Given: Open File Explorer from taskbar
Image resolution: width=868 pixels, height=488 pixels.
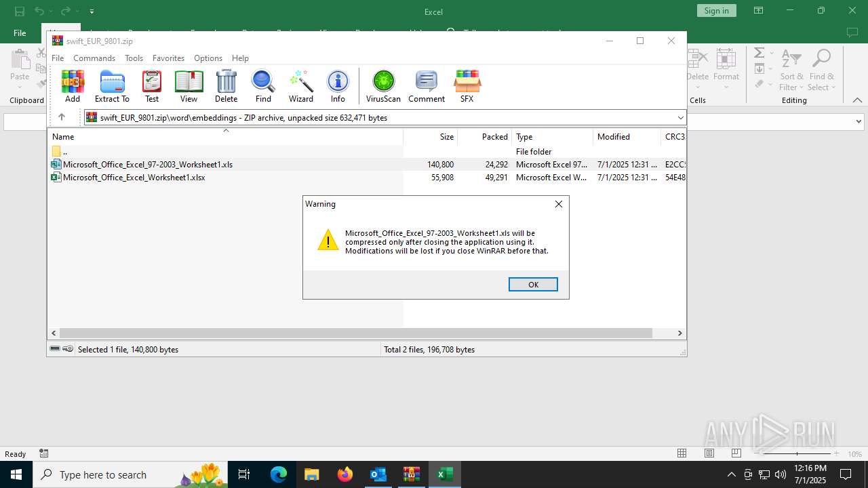Looking at the screenshot, I should [x=311, y=474].
